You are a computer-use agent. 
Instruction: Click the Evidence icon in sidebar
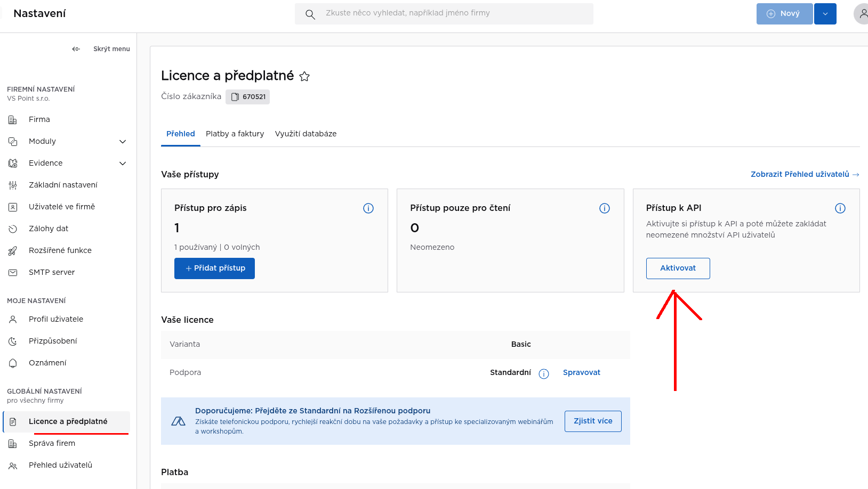point(13,164)
